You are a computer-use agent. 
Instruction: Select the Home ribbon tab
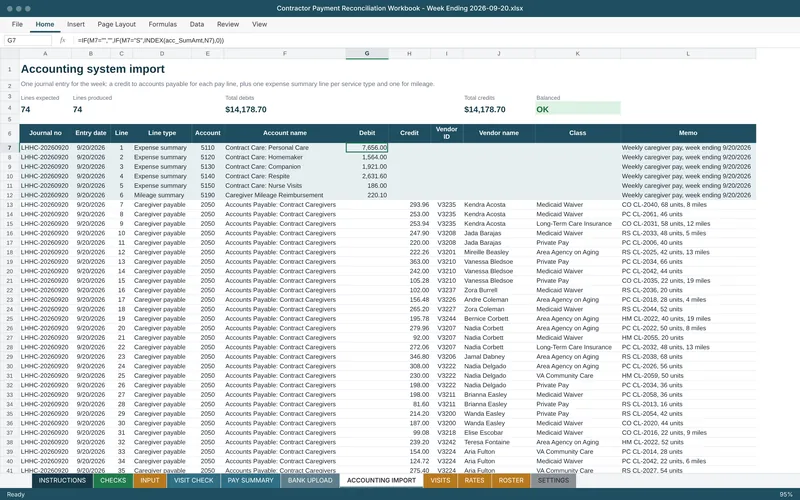pyautogui.click(x=45, y=24)
